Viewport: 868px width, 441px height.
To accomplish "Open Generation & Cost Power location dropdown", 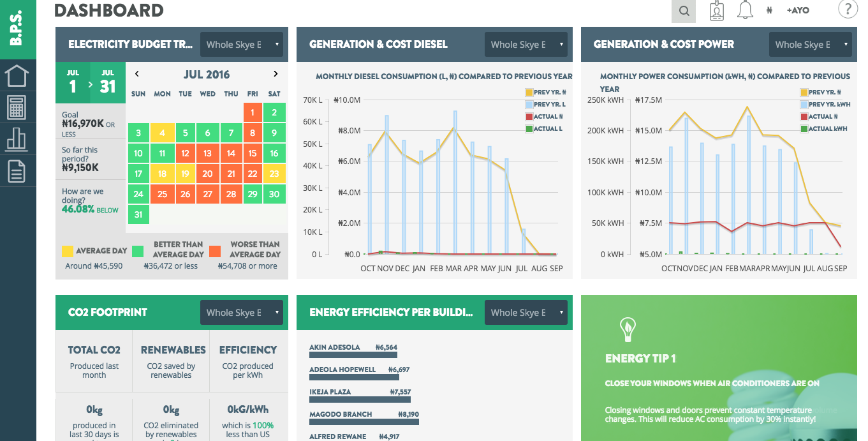I will 811,45.
